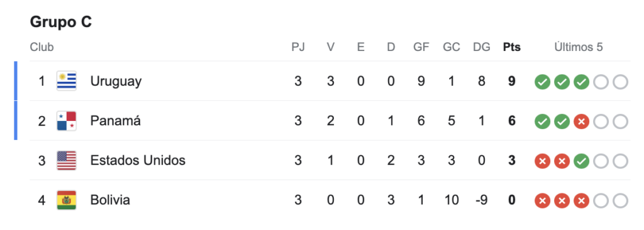Select Estados Unidos' green win checkmark
The height and width of the screenshot is (230, 644).
click(x=582, y=161)
